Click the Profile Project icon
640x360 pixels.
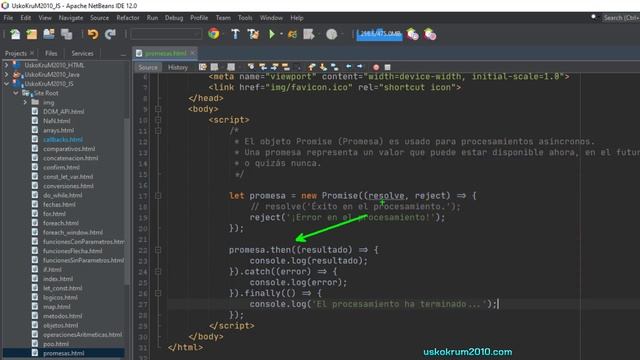coord(309,34)
